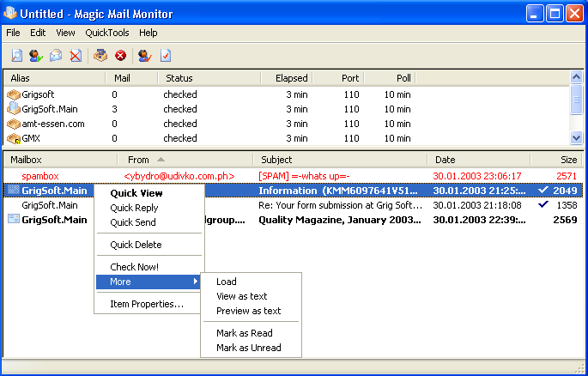Click subject Re: Your form submission at Grig Soft

click(341, 205)
